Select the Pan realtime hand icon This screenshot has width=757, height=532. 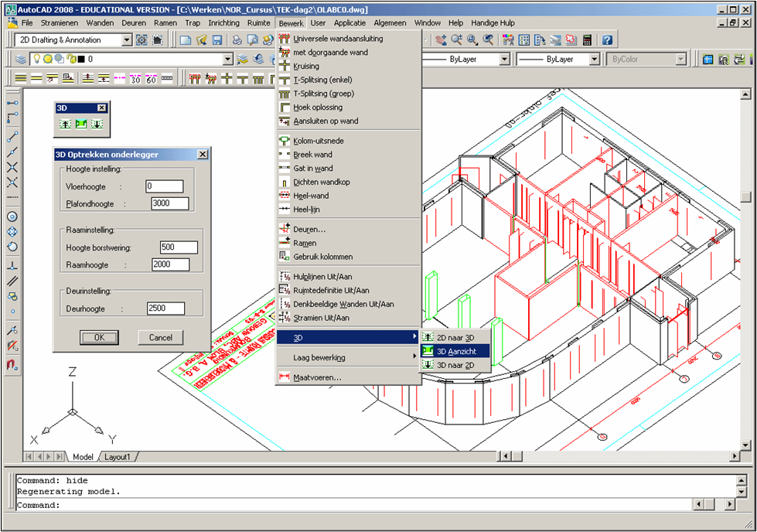point(441,40)
